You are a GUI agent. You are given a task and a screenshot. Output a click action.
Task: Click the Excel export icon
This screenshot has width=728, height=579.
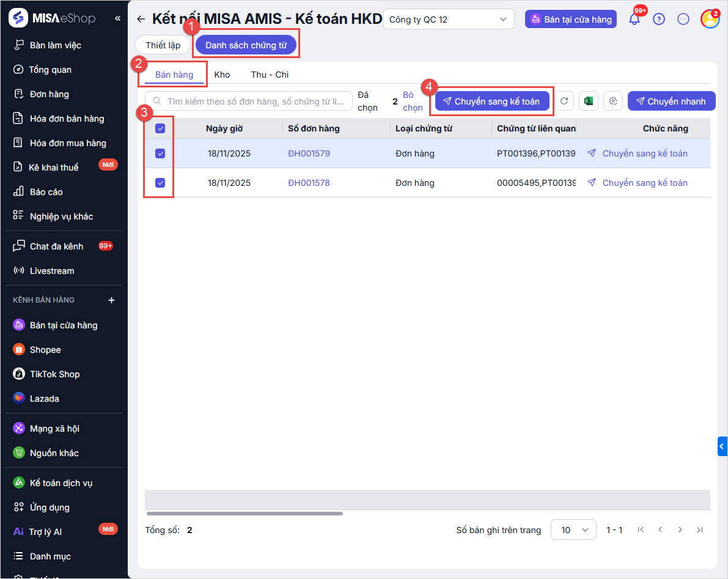coord(589,101)
